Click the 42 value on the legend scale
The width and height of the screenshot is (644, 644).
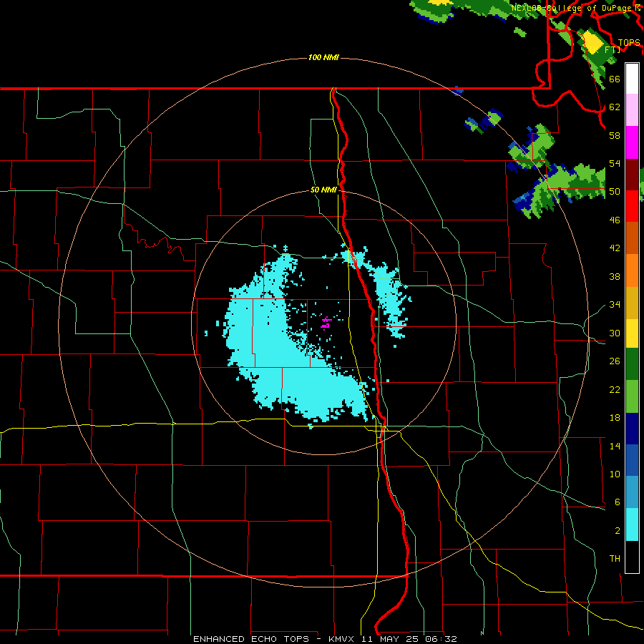(x=615, y=248)
